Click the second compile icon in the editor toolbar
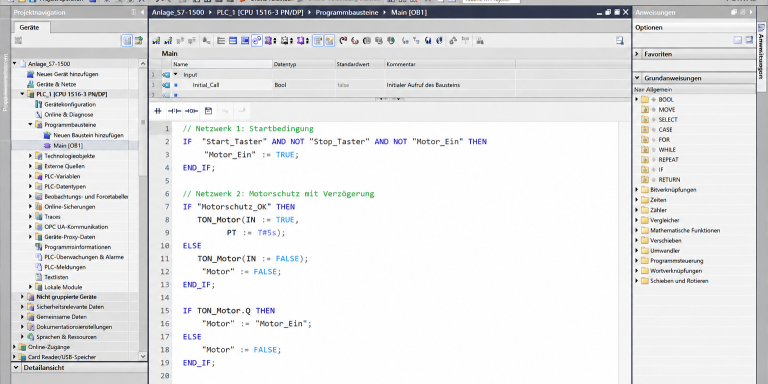Screen dimensions: 768x384 click(x=168, y=41)
